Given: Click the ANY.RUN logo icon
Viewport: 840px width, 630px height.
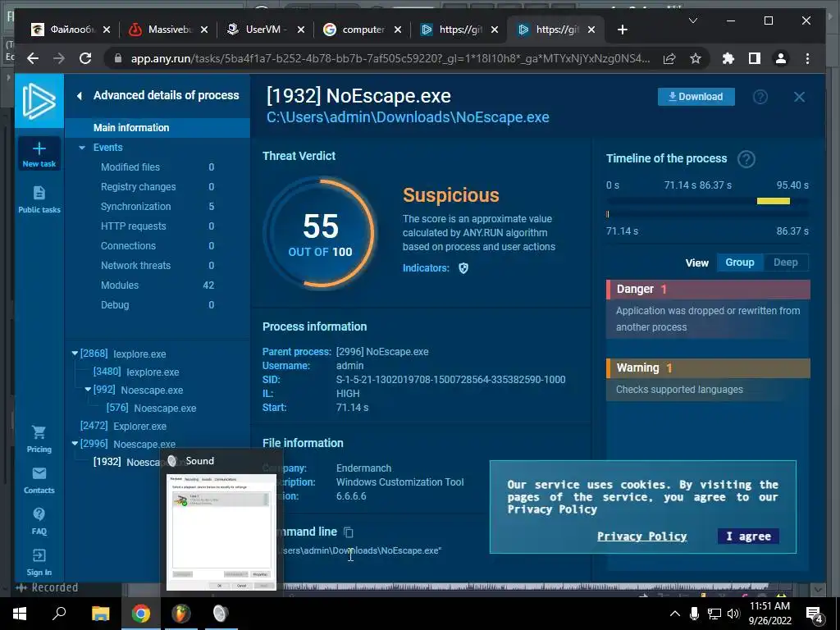Looking at the screenshot, I should pos(39,101).
